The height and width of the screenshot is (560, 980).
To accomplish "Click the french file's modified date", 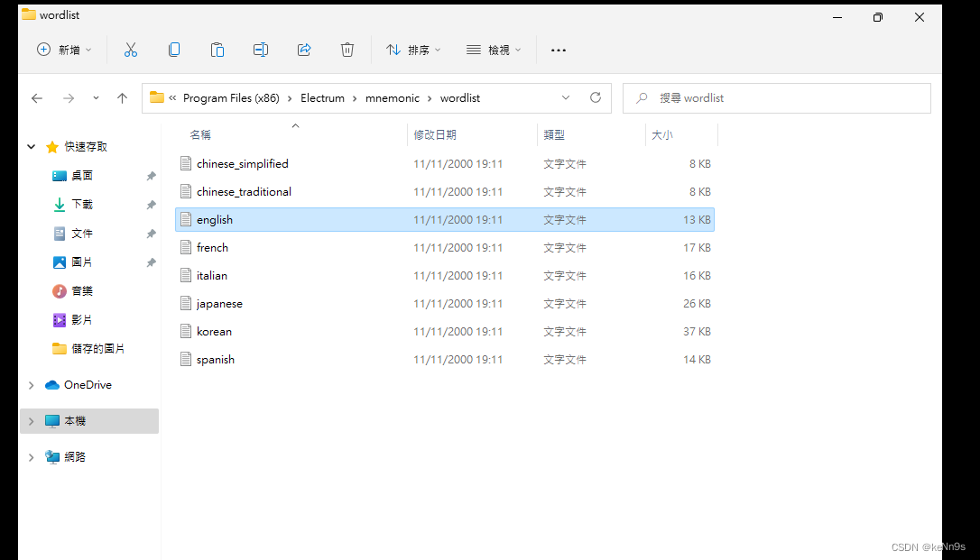I will 458,248.
